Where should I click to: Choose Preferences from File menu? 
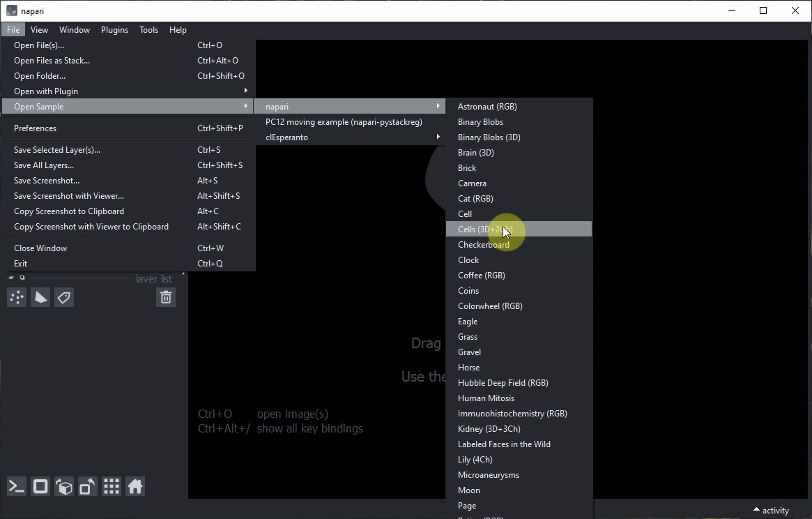(x=36, y=128)
